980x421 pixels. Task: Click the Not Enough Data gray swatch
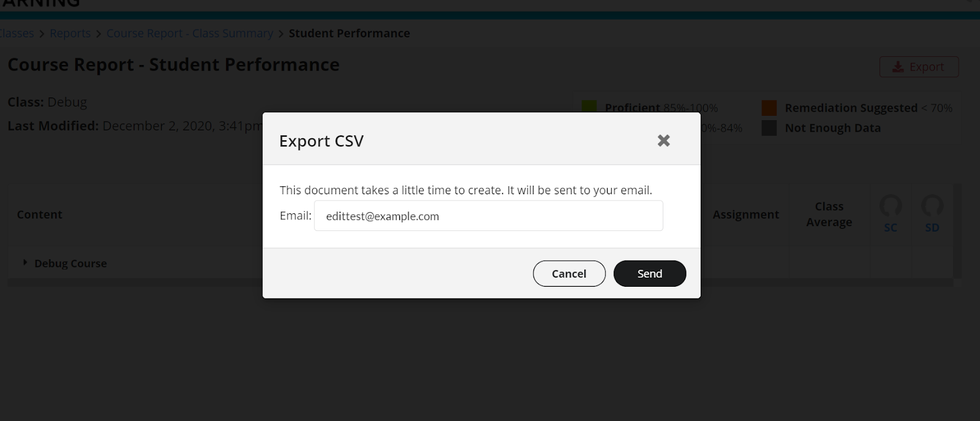click(769, 128)
